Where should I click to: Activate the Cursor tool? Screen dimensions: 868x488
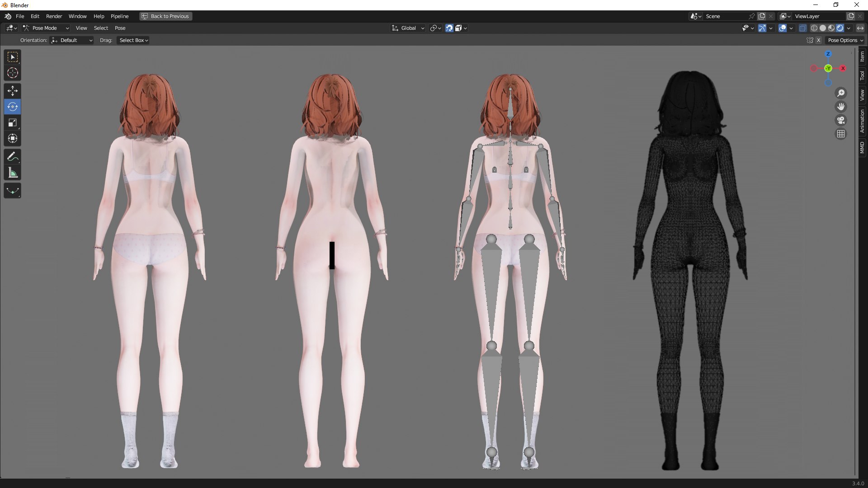12,73
